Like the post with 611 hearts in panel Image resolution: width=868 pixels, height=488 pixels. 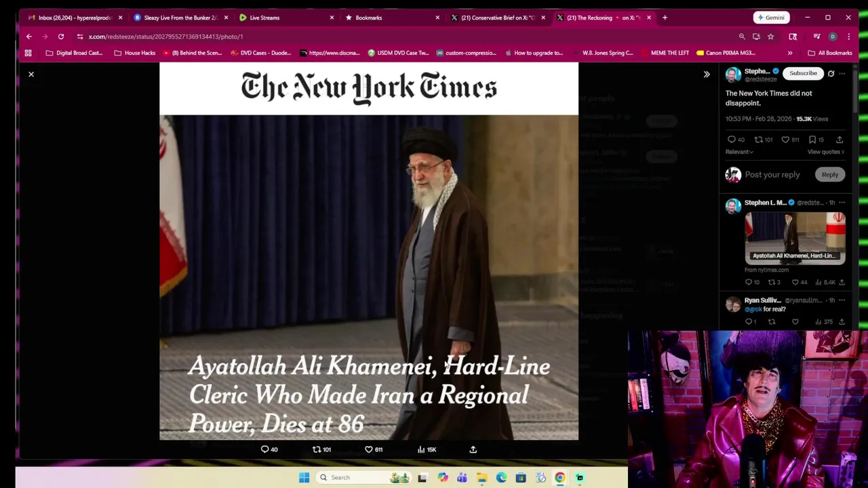point(790,140)
